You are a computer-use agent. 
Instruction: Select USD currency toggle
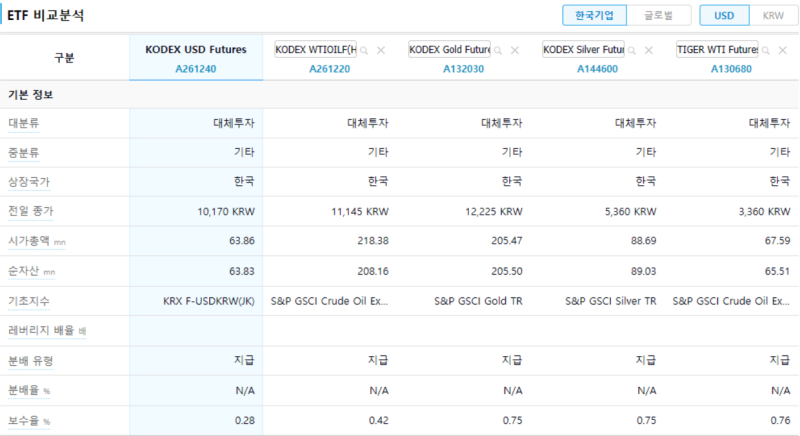tap(724, 15)
